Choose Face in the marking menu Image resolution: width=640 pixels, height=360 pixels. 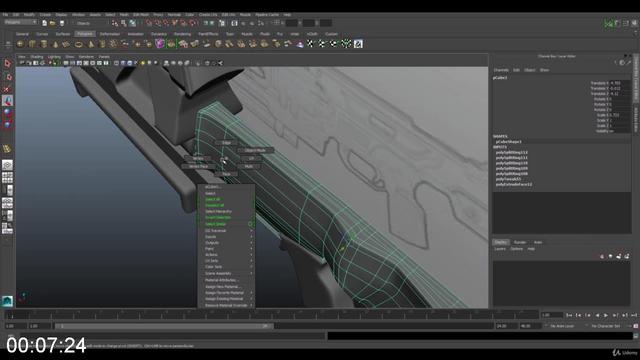pos(226,174)
